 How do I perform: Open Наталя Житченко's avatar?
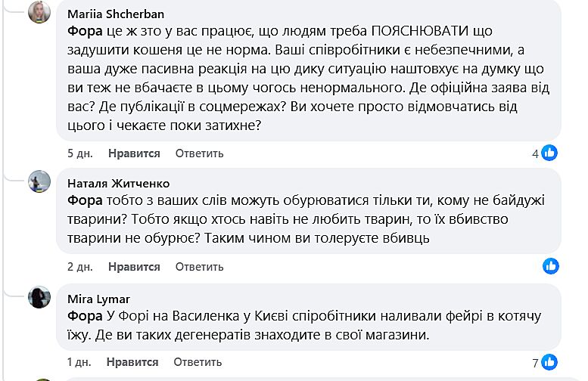39,181
